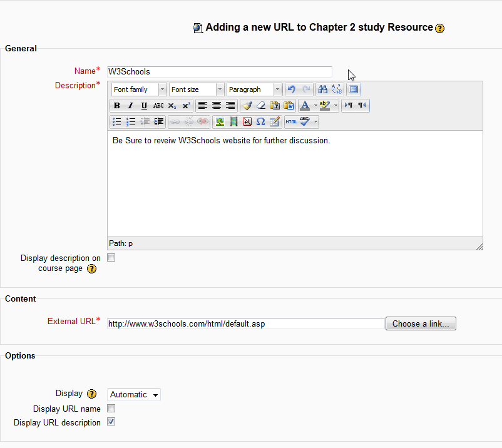The width and height of the screenshot is (502, 448).
Task: Open the Paragraph format dropdown
Action: click(254, 89)
